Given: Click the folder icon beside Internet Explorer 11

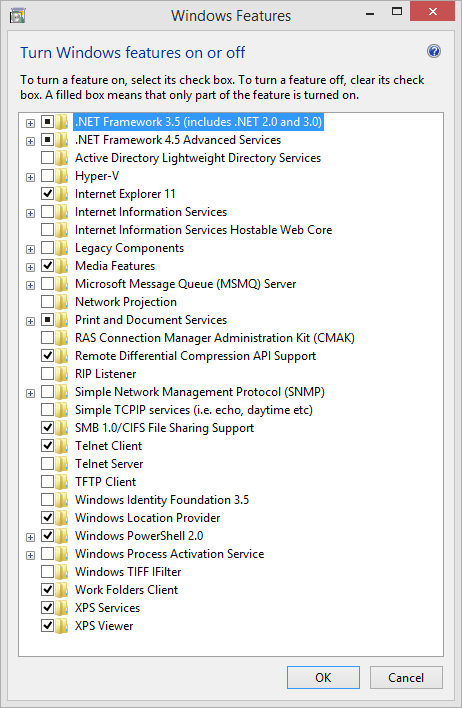Looking at the screenshot, I should (x=62, y=194).
